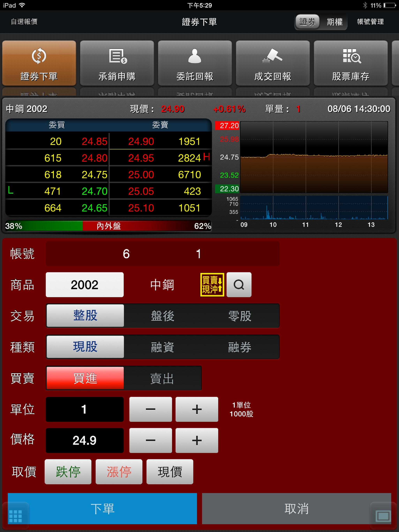Decrease 單位 quantity with minus button
399x532 pixels.
[151, 409]
